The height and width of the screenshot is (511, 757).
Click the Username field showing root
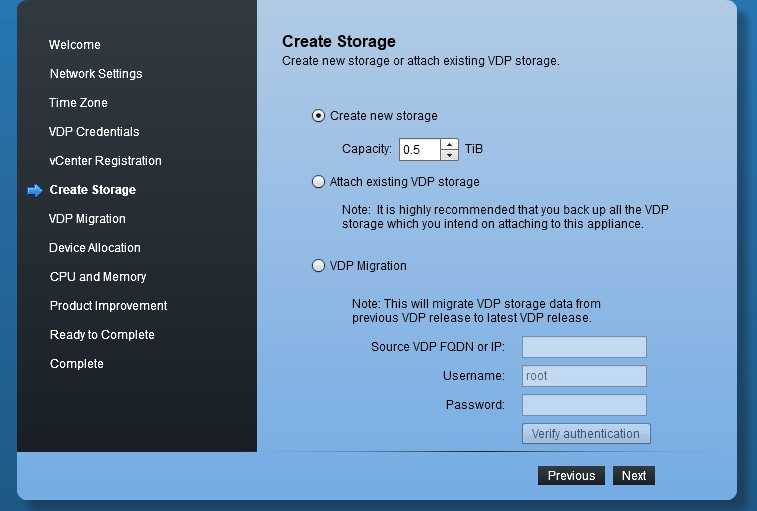tap(584, 376)
